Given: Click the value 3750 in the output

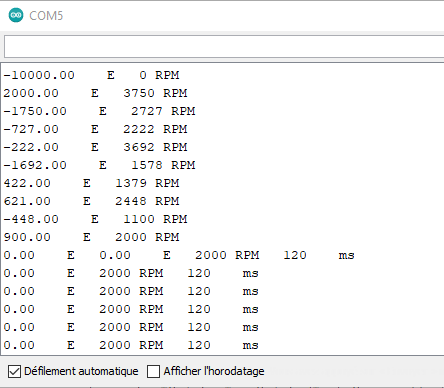Looking at the screenshot, I should (139, 93).
